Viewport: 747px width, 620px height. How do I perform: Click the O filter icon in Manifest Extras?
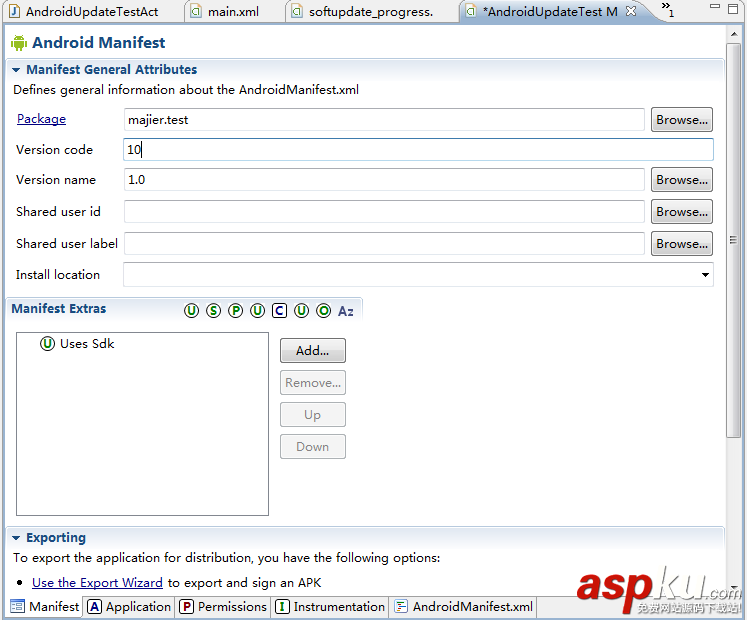coord(323,311)
